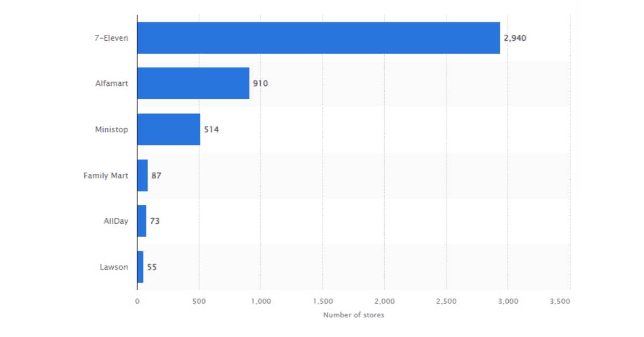Click the 1,500 axis tick label
This screenshot has height=337, width=644.
coord(323,301)
